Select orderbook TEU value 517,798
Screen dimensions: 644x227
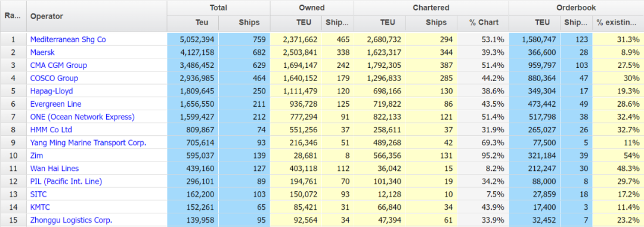pos(541,117)
